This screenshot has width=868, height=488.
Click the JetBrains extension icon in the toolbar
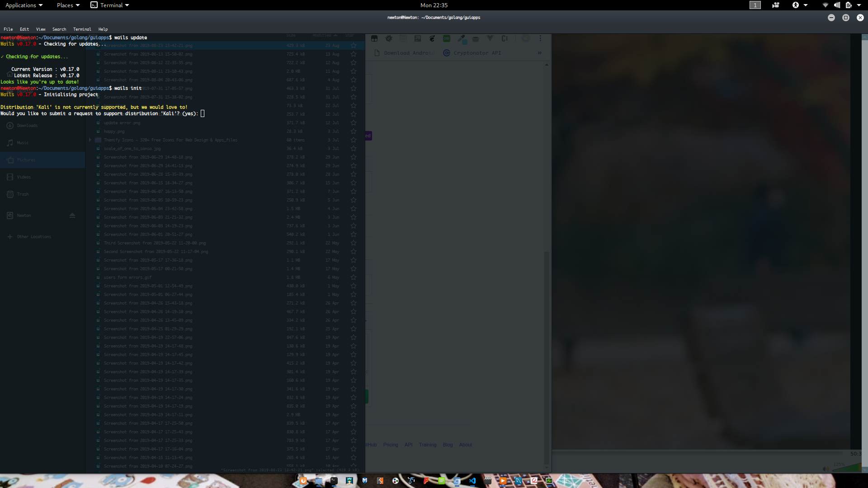pos(417,39)
